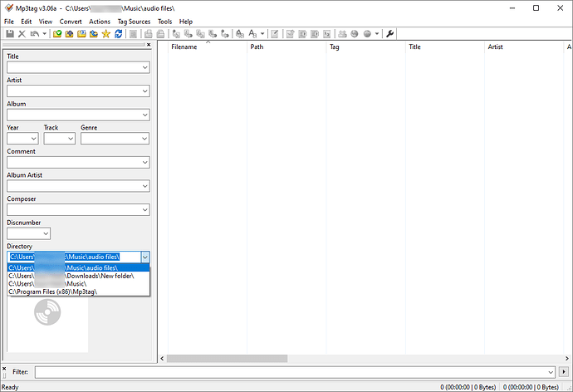Open Options with the wrench icon
The image size is (573, 392).
[x=389, y=34]
